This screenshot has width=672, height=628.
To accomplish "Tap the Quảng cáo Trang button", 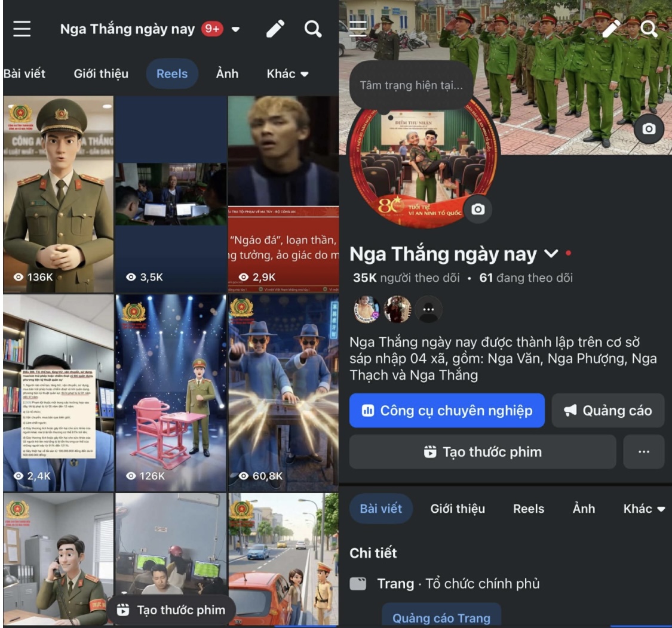I will [x=441, y=617].
